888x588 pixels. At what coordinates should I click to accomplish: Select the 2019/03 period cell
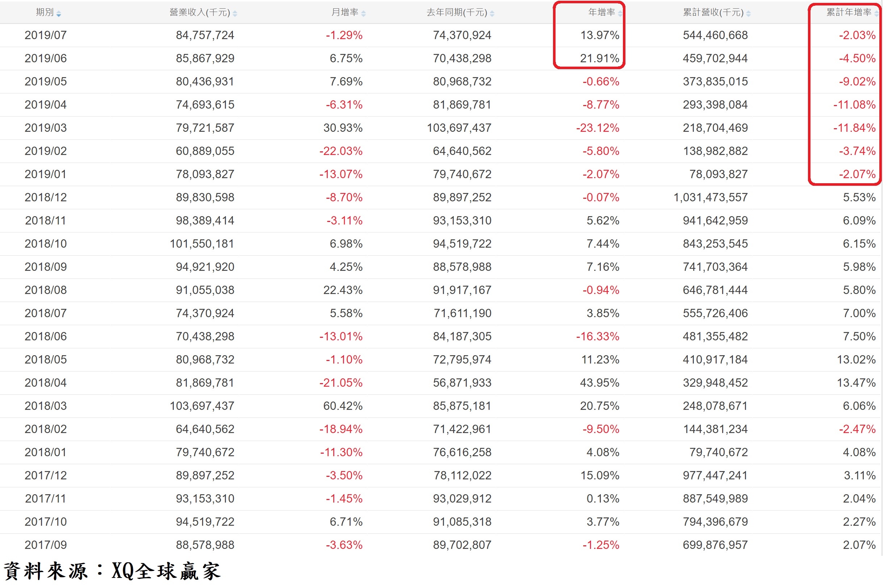pos(46,128)
